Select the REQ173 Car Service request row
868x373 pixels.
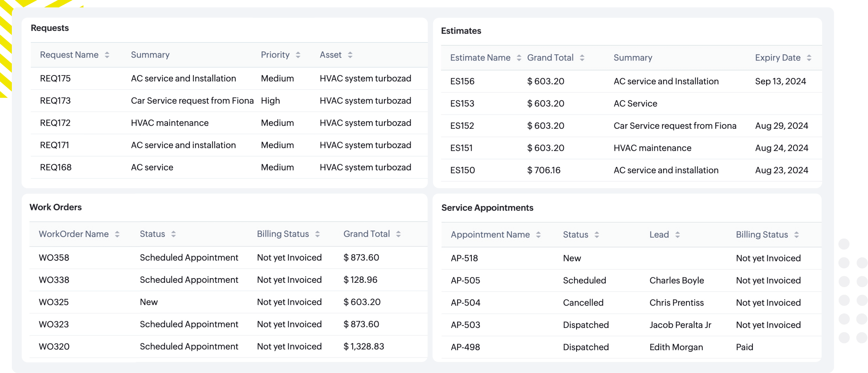click(192, 101)
